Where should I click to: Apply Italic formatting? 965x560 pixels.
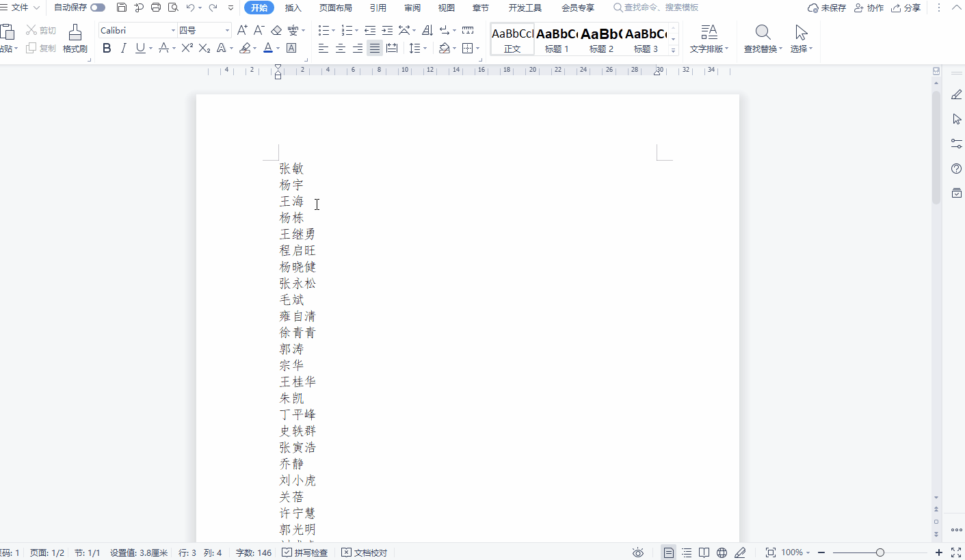click(124, 48)
